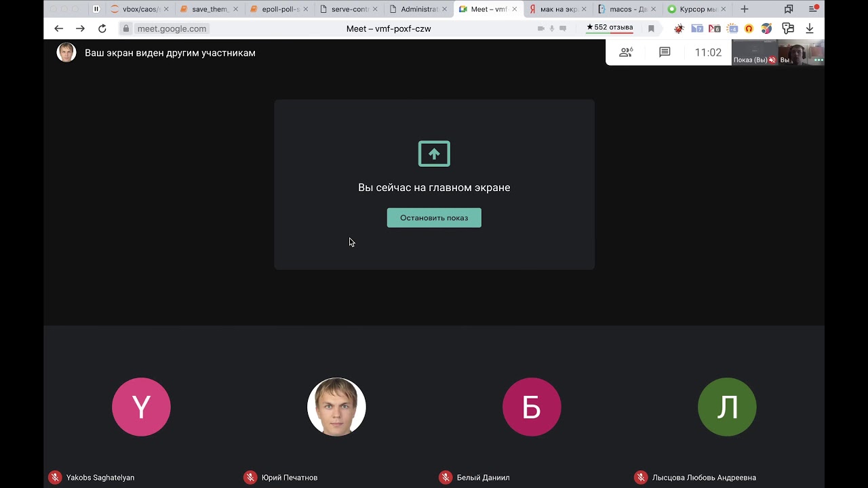
Task: Close the Administrat tab
Action: coord(445,9)
